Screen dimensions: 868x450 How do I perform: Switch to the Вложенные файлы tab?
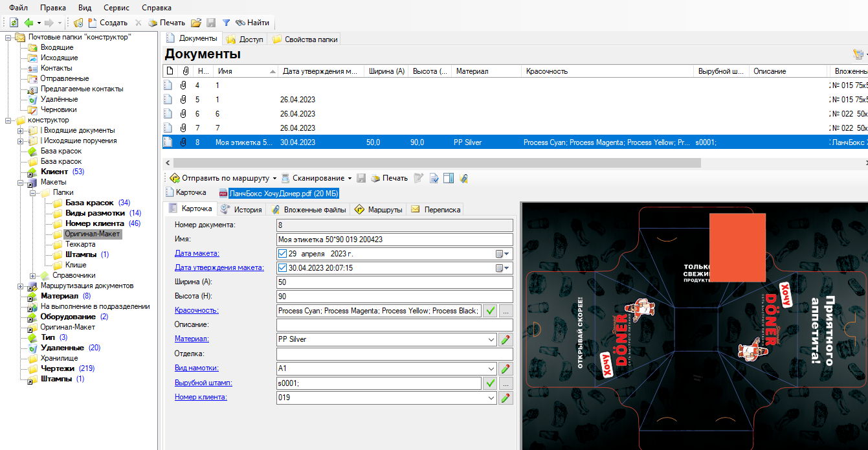click(x=309, y=210)
